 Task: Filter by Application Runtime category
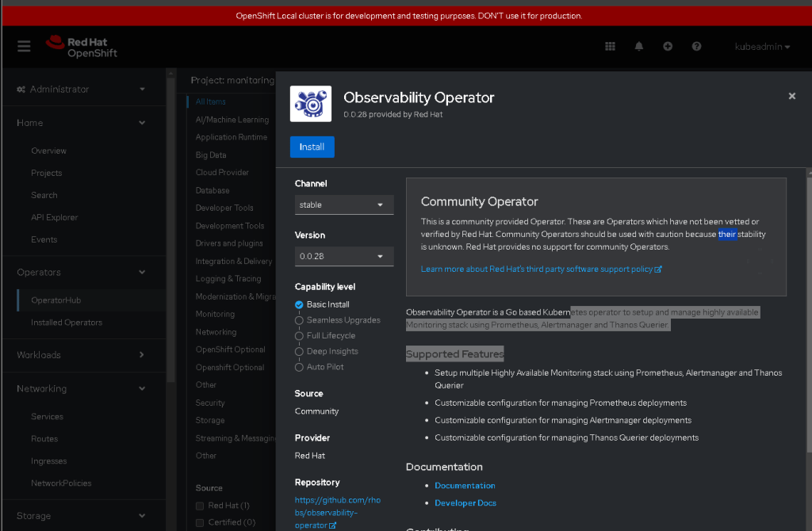[232, 138]
